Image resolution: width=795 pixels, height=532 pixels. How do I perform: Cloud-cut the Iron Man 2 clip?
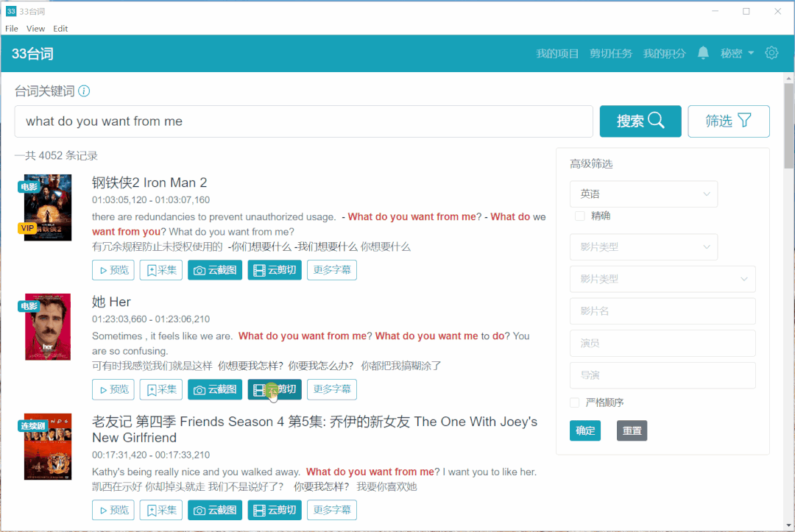[x=275, y=270]
